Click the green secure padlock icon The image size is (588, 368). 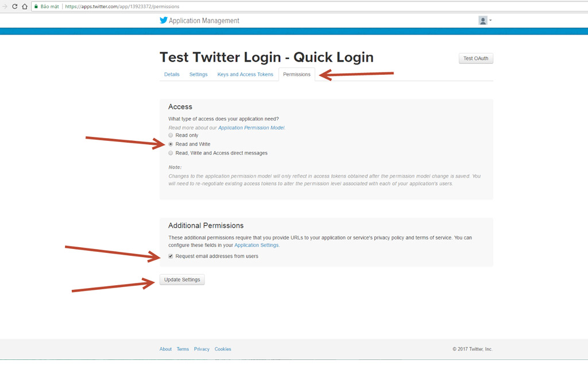click(36, 6)
